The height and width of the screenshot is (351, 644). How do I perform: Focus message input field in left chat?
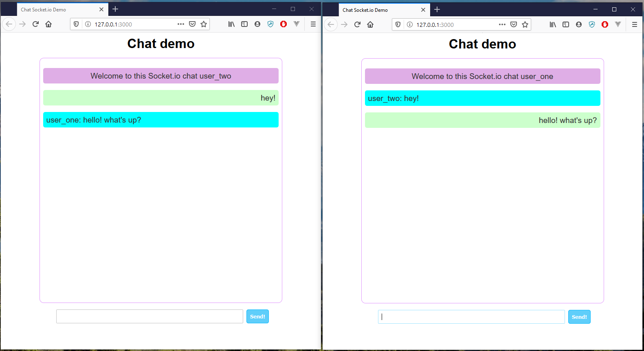point(149,316)
